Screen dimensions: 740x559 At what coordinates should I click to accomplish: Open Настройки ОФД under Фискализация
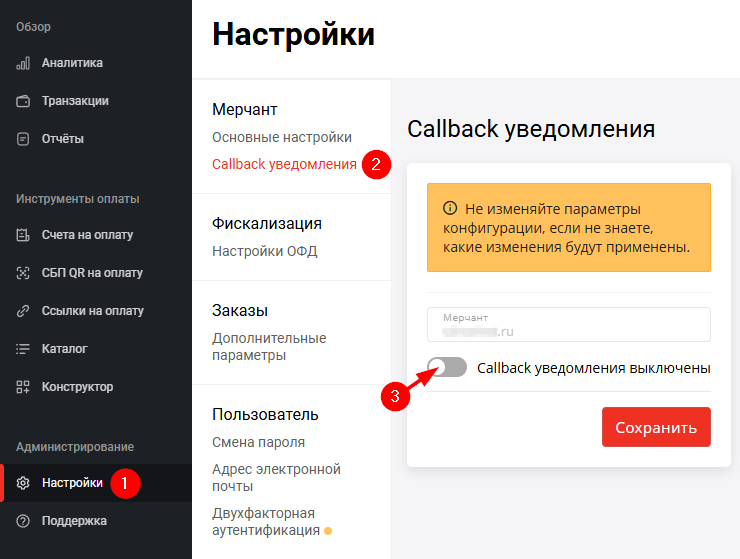click(265, 251)
